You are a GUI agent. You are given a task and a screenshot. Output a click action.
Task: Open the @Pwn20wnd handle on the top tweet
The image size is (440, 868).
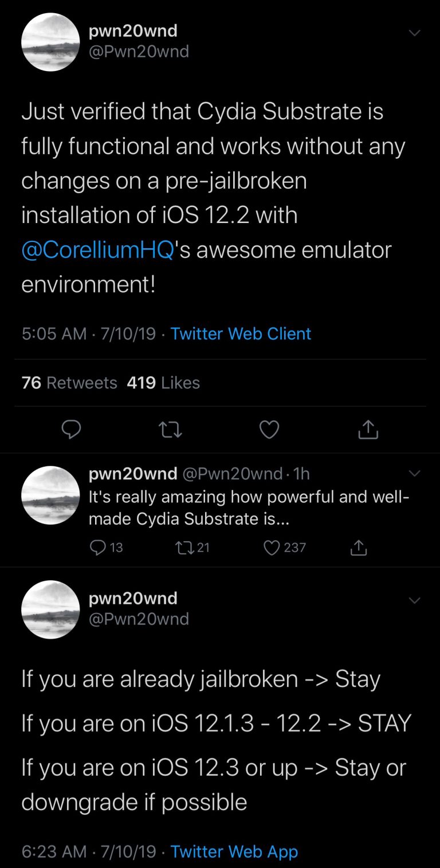[x=139, y=52]
